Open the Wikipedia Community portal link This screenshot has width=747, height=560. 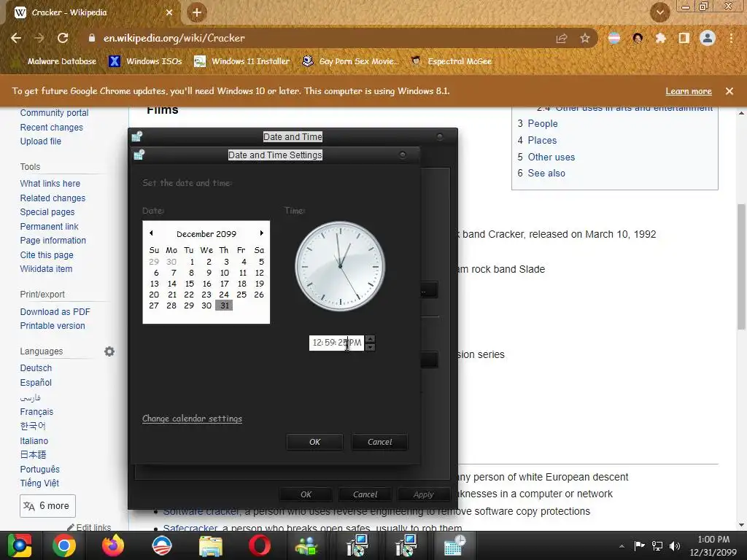[54, 113]
